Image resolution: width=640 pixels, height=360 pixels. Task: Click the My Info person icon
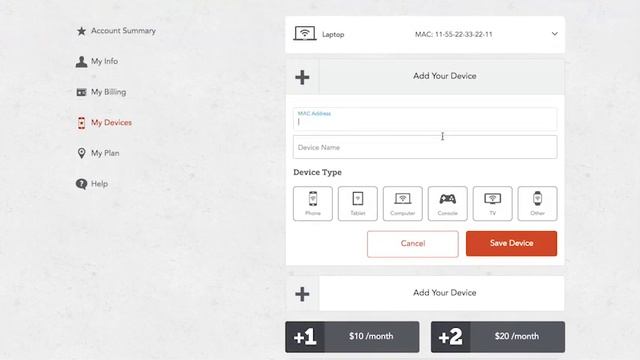81,62
